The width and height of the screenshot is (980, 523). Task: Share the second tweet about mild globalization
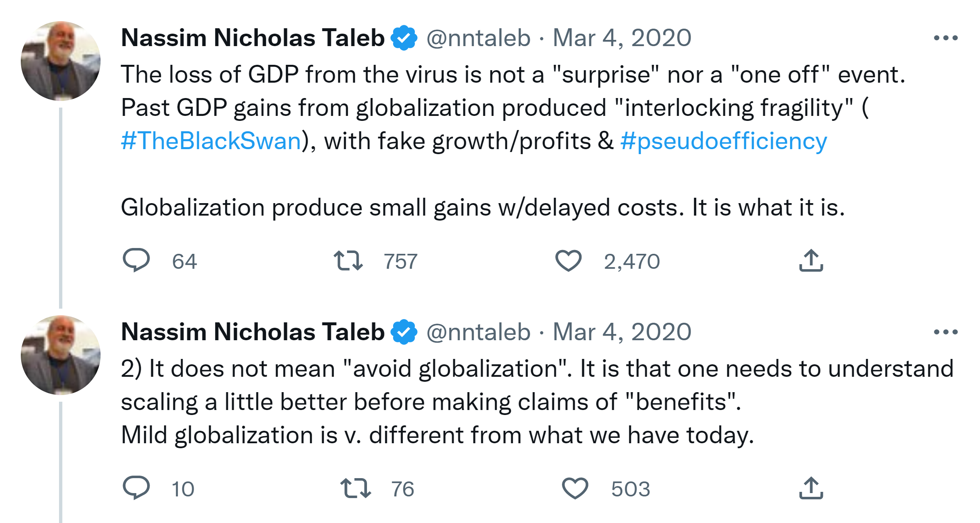[811, 488]
